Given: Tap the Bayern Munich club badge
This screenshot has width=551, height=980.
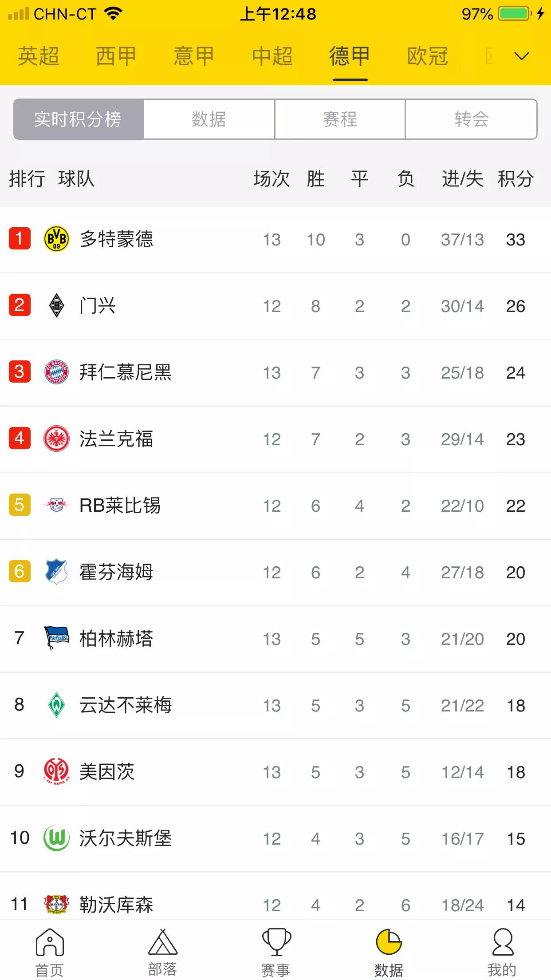Looking at the screenshot, I should pos(57,372).
